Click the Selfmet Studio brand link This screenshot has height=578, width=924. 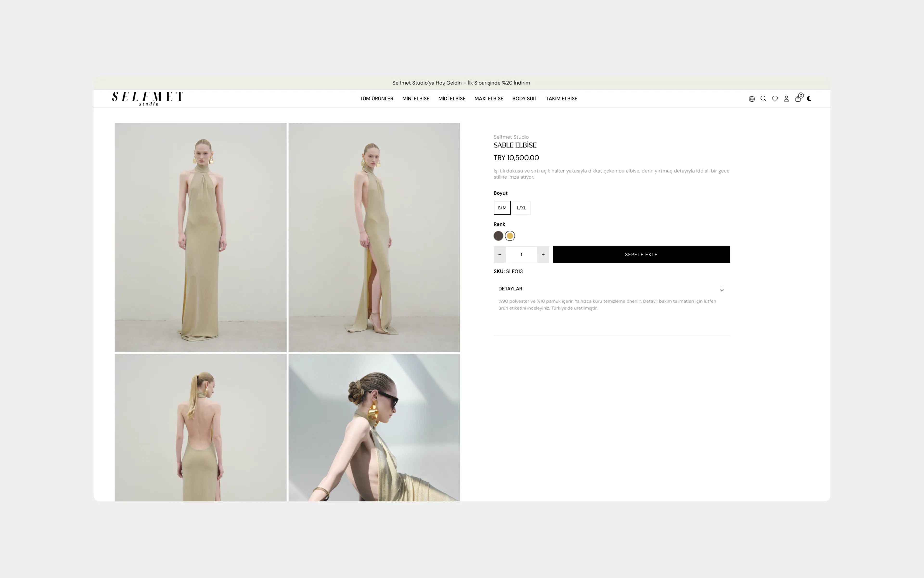511,137
